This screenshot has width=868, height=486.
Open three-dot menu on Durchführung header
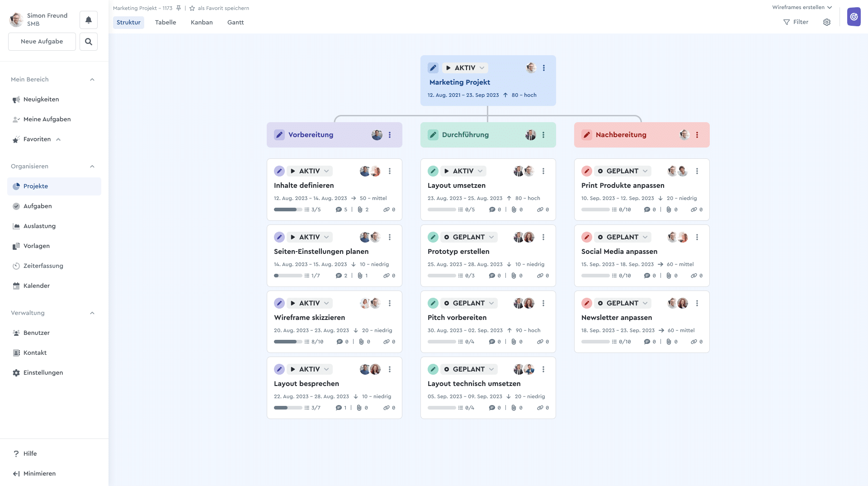[543, 135]
